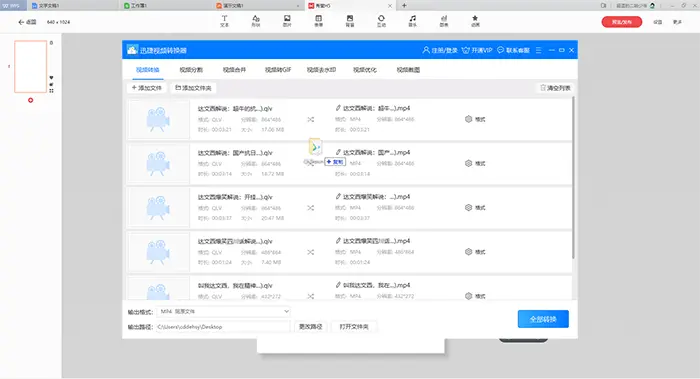The width and height of the screenshot is (700, 379).
Task: Click the first video's camera thumbnail
Action: pyautogui.click(x=158, y=119)
